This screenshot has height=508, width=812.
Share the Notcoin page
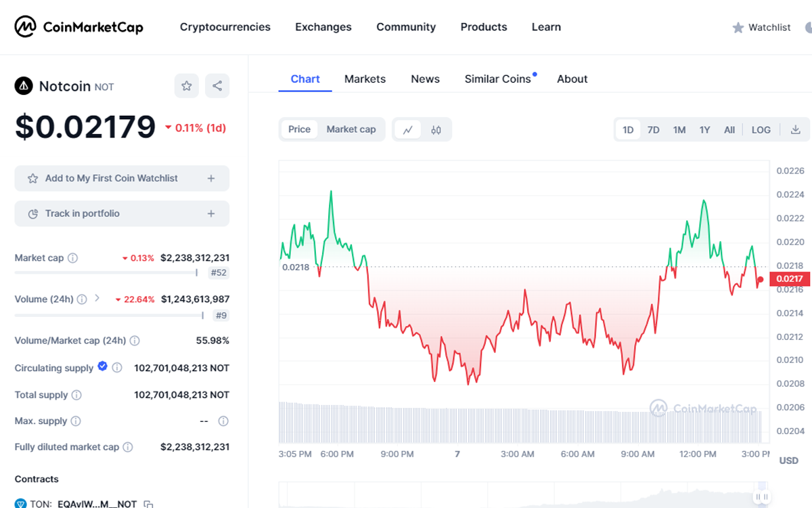tap(217, 86)
